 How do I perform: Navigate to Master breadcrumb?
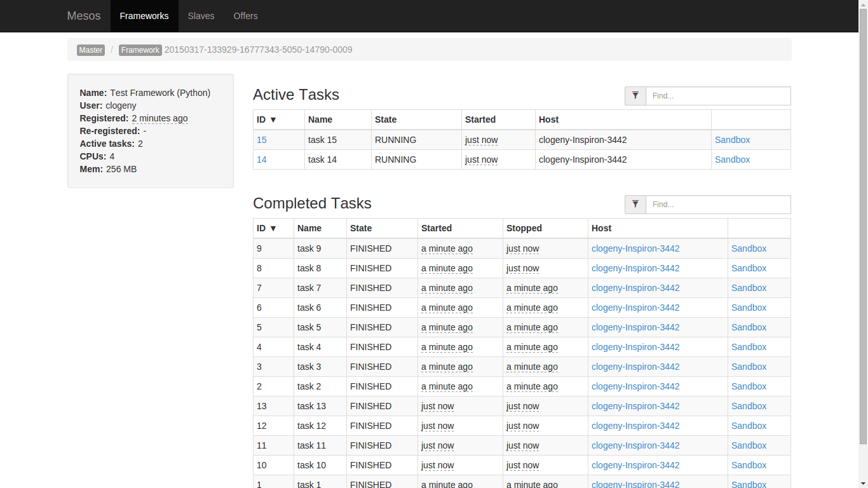[91, 50]
